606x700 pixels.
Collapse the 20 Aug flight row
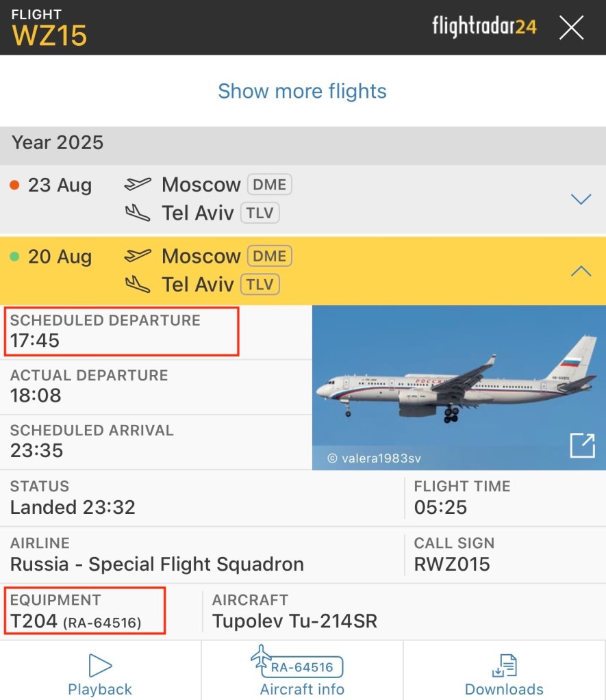coord(580,271)
